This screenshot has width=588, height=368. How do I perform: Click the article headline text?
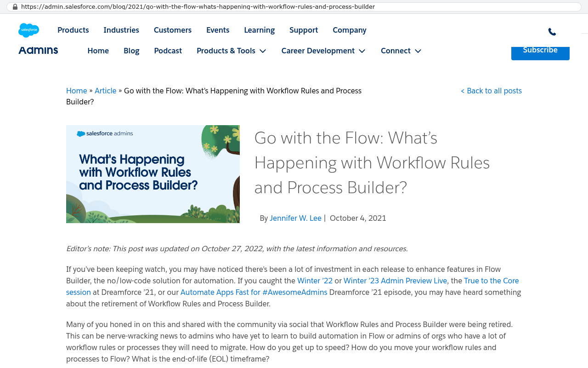pos(372,163)
